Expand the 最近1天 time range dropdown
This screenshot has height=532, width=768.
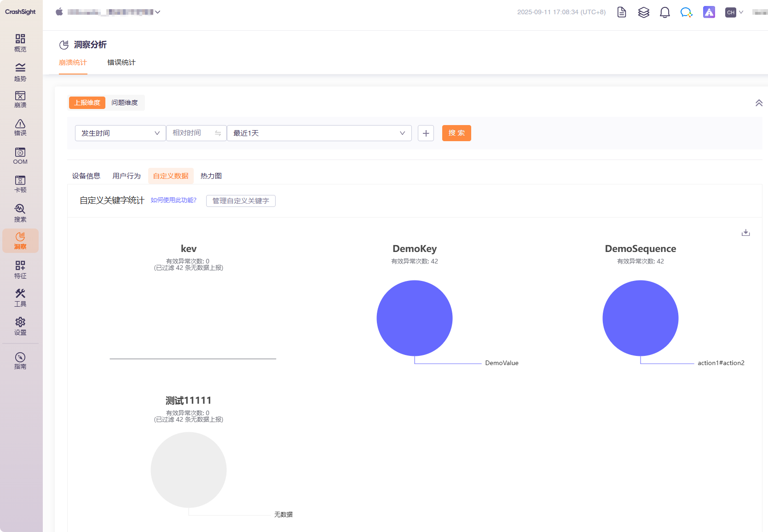pos(319,133)
